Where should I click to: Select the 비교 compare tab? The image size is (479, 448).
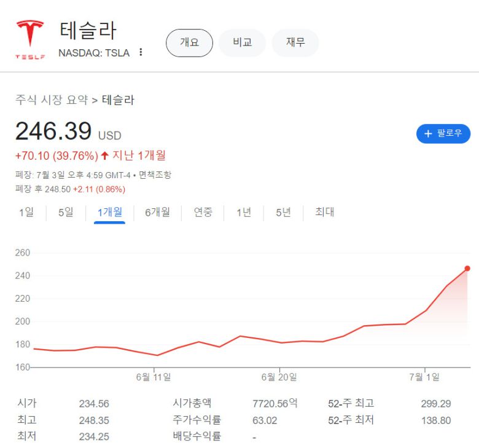coord(242,43)
